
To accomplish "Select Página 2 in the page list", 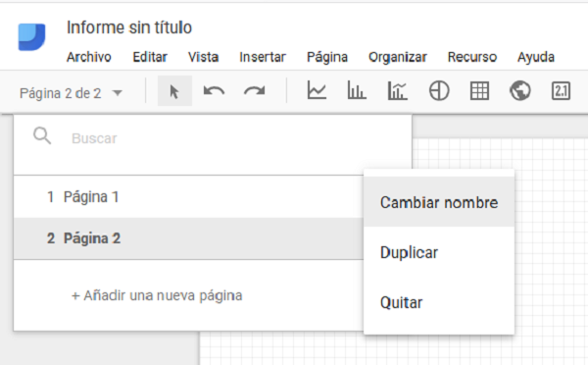I will [x=188, y=238].
